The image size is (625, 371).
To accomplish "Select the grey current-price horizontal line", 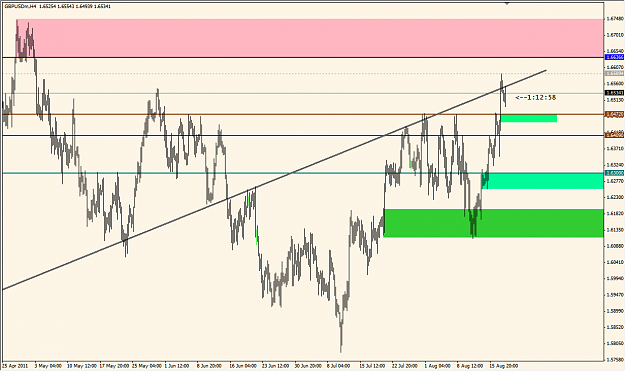I will pyautogui.click(x=303, y=93).
